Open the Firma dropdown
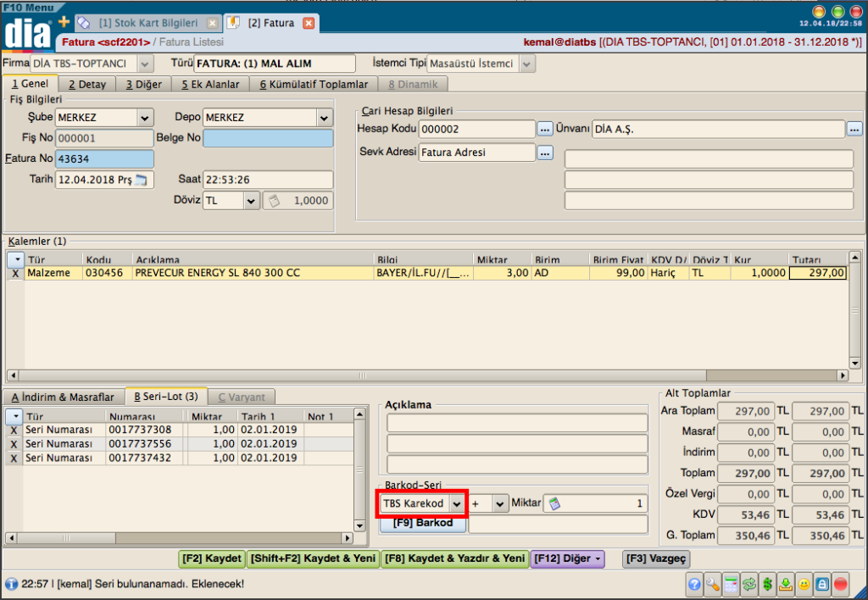 point(145,64)
